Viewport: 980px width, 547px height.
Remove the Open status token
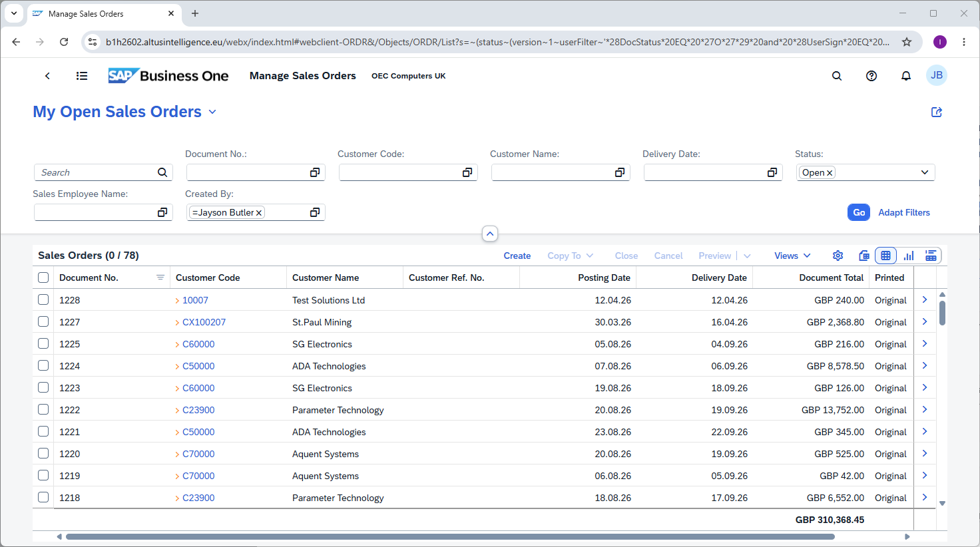point(830,173)
